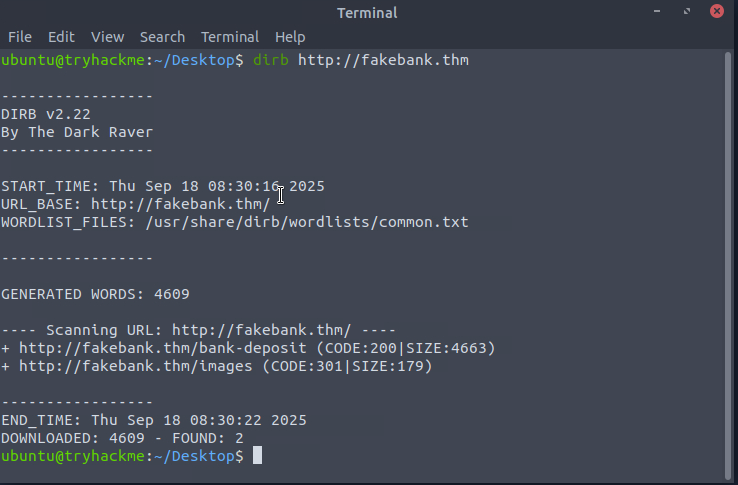Viewport: 738px width, 485px height.
Task: Click '(CODE:200|SIZE:4663)' result detail
Action: tap(406, 348)
